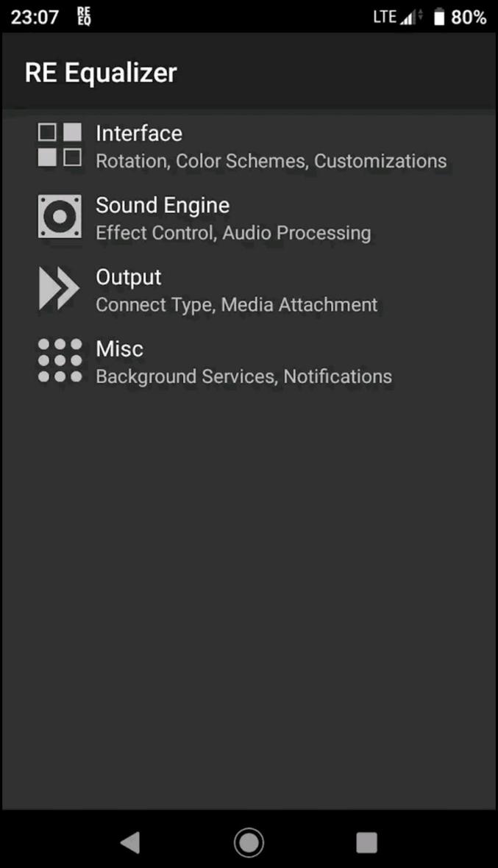Screen dimensions: 498x868
Task: Open the recent apps square button
Action: [x=366, y=842]
